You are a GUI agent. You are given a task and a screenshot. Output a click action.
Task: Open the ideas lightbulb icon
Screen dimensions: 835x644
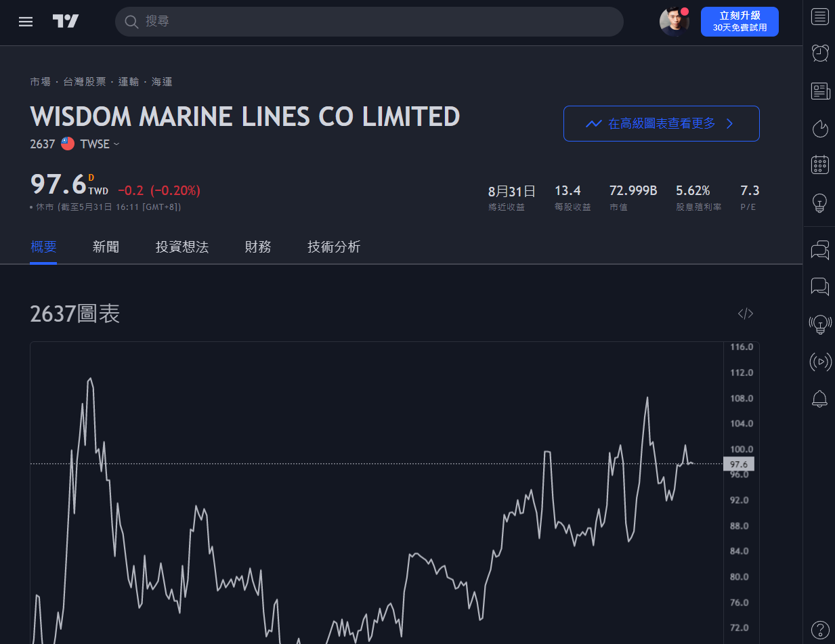tap(820, 202)
